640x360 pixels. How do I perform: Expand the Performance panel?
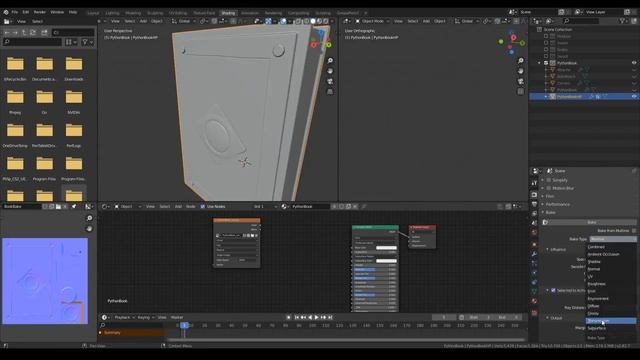(x=558, y=204)
